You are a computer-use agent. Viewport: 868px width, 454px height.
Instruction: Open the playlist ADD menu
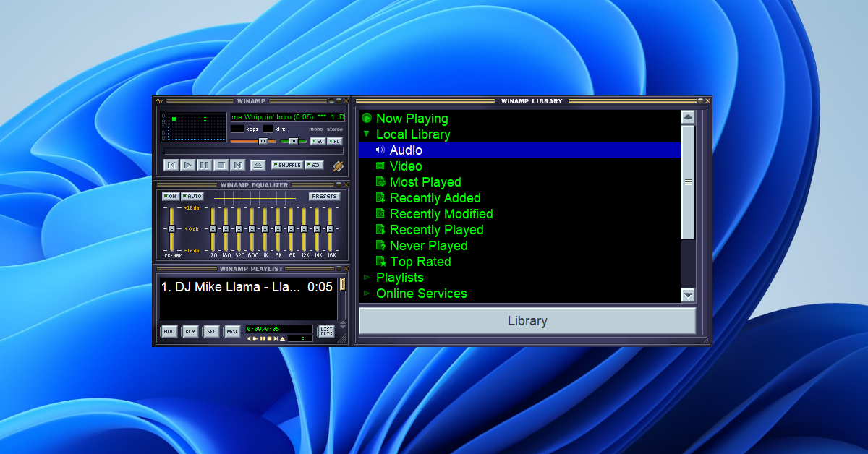coord(169,332)
